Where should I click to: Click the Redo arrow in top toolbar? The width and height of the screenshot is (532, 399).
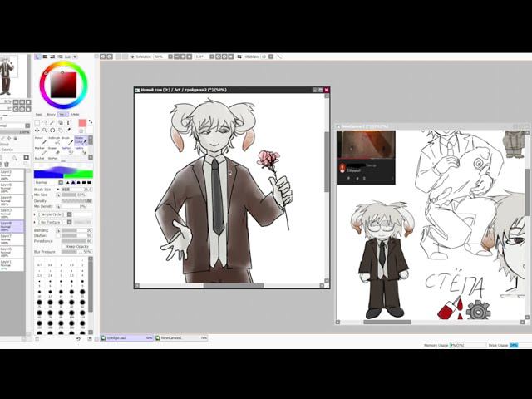tap(110, 57)
